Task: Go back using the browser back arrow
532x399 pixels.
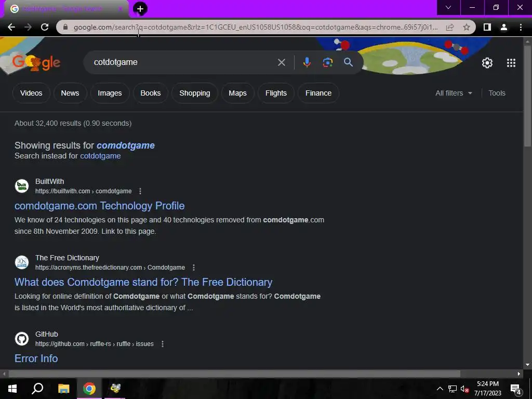Action: [x=11, y=27]
